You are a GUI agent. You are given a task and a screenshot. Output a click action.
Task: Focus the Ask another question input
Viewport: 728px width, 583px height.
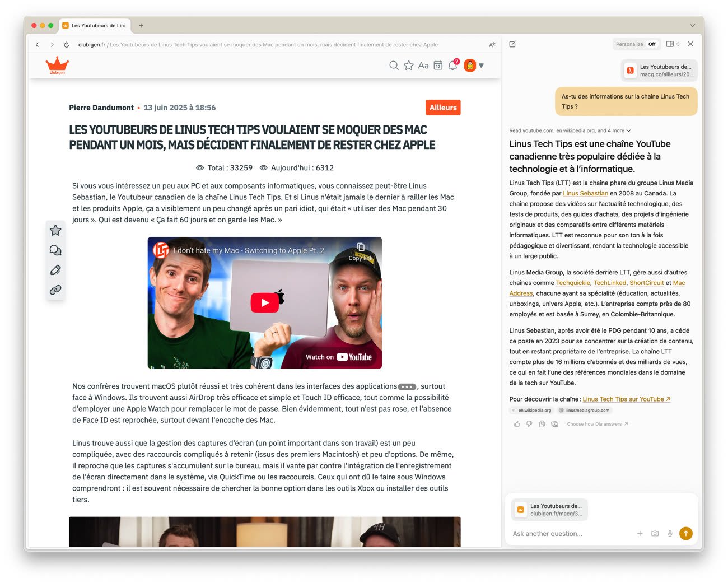(571, 534)
